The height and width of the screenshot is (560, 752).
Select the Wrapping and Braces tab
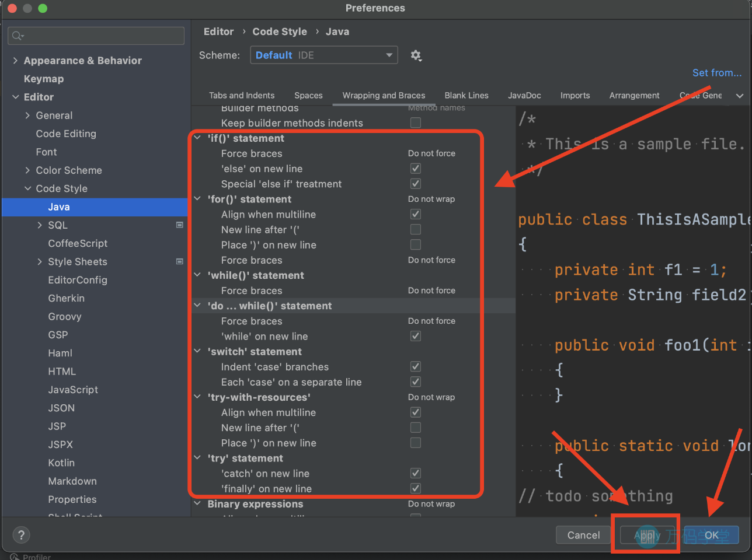pyautogui.click(x=384, y=96)
